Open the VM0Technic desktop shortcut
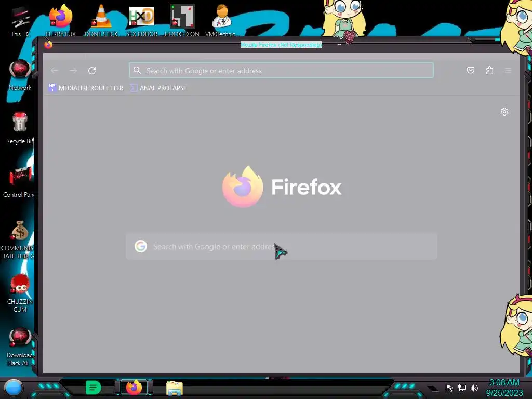Viewport: 532px width, 399px height. click(222, 21)
